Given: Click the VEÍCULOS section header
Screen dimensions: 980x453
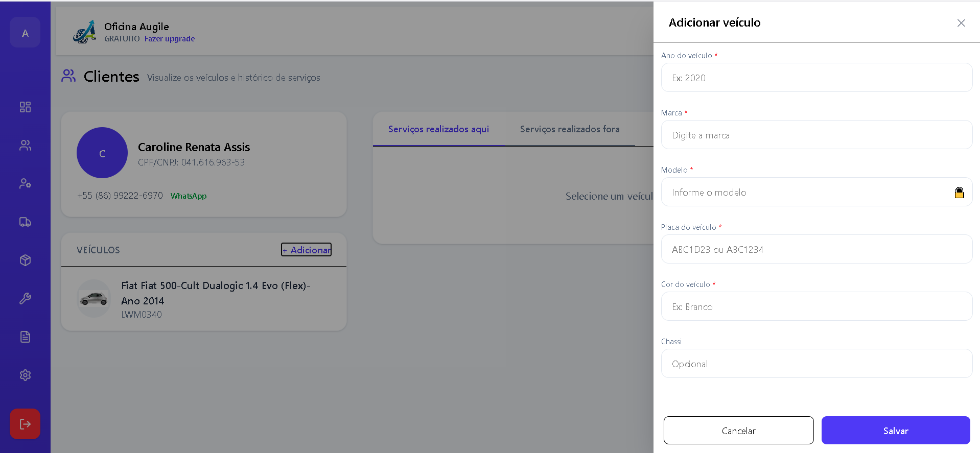Looking at the screenshot, I should tap(98, 250).
